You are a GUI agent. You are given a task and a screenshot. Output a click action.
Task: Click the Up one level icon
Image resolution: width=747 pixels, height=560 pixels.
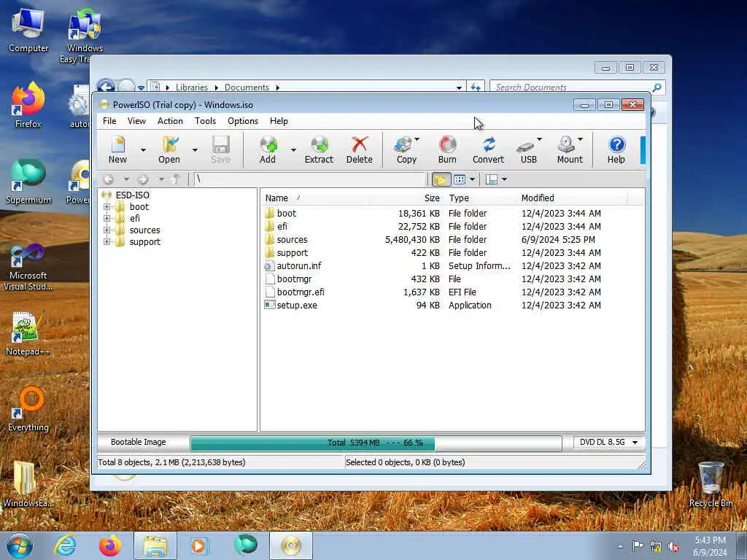(x=177, y=179)
